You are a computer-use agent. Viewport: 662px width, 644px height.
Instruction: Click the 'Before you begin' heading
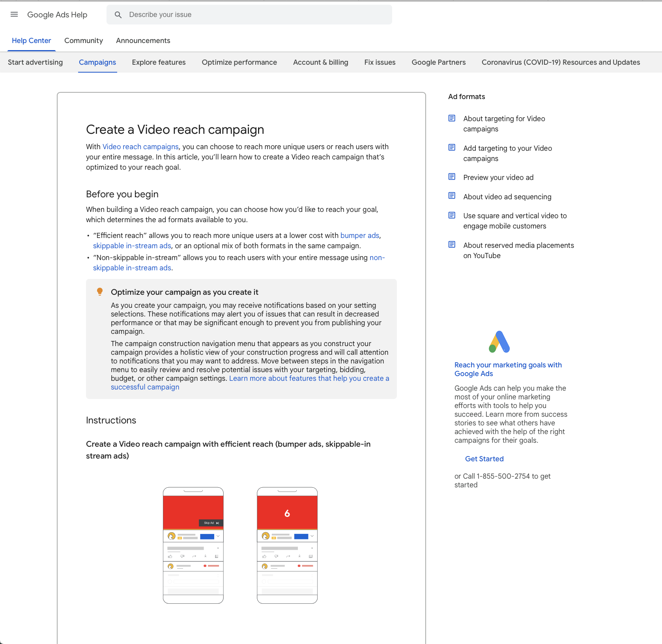click(122, 194)
